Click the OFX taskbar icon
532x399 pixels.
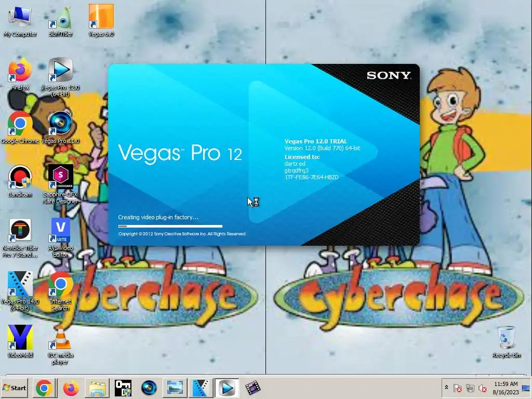(123, 388)
